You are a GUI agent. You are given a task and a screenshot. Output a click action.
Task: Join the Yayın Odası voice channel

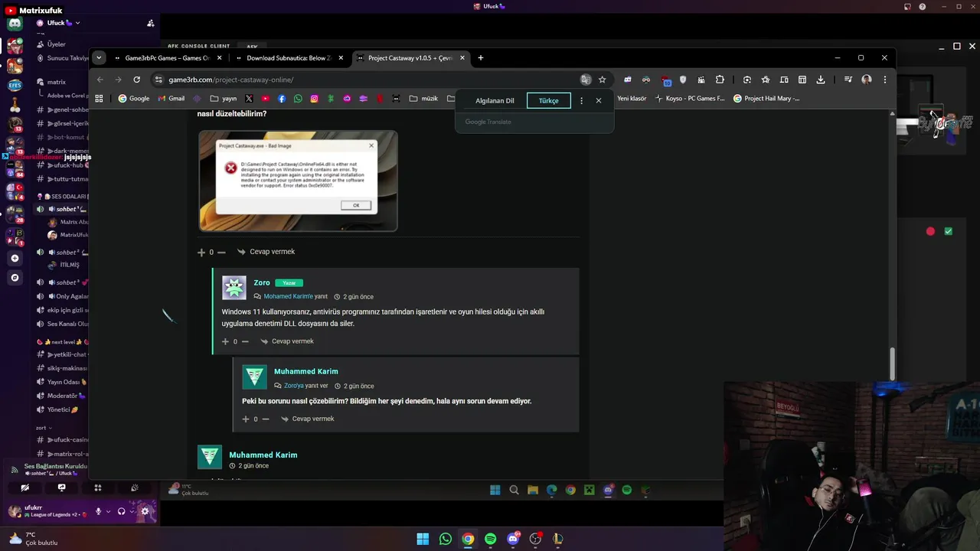[63, 382]
